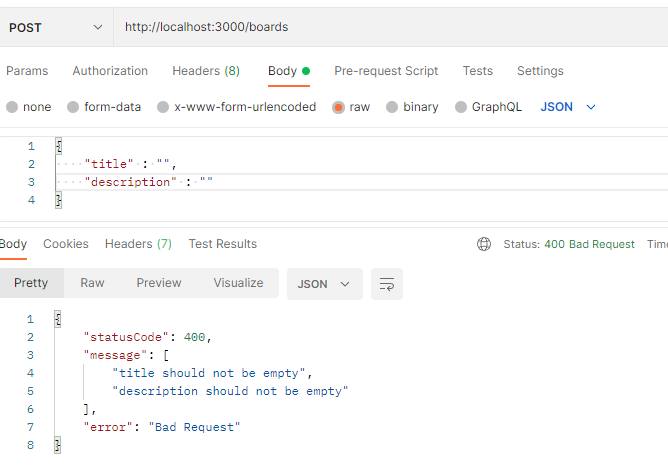The width and height of the screenshot is (668, 470).
Task: Switch to the Tests tab
Action: point(478,71)
